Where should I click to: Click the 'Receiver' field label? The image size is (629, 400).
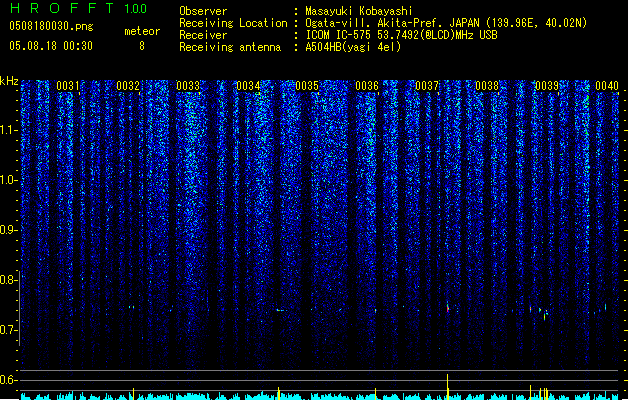(203, 35)
